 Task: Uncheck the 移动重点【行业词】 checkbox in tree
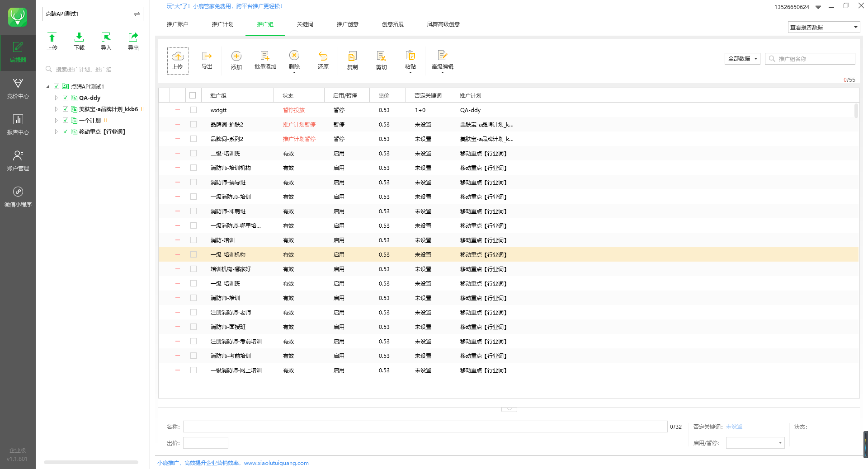click(x=66, y=131)
